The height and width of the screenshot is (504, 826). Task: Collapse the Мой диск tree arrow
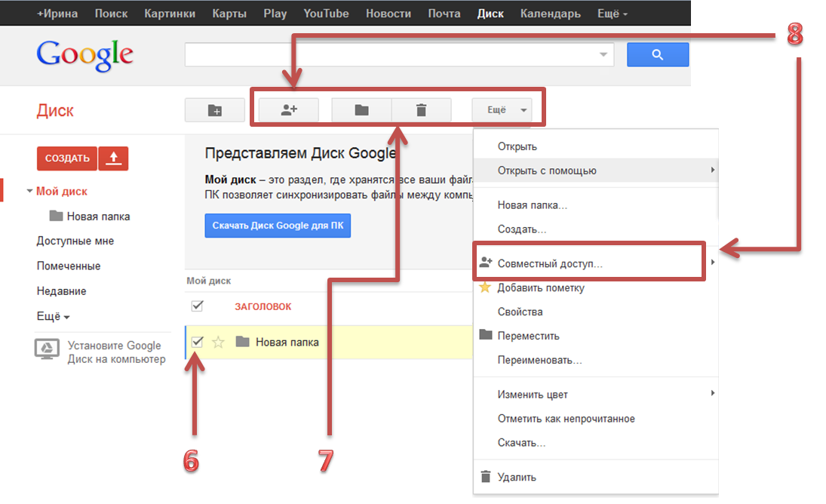point(29,191)
